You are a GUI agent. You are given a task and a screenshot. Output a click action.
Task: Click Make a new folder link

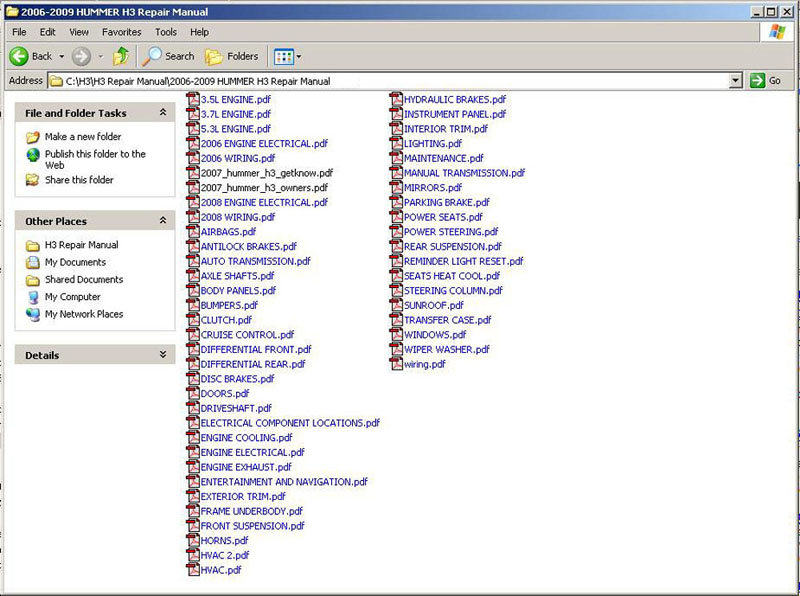(83, 137)
